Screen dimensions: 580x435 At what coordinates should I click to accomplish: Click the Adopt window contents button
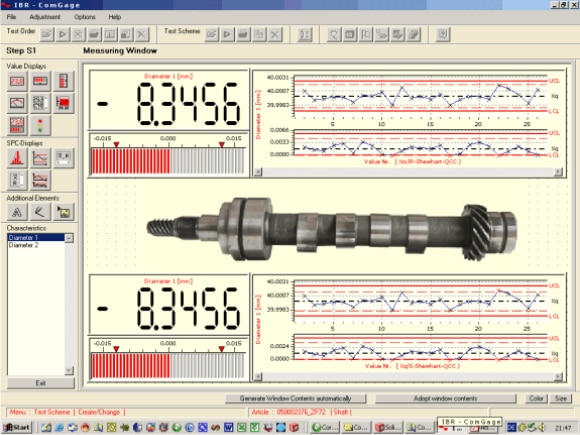[x=445, y=398]
